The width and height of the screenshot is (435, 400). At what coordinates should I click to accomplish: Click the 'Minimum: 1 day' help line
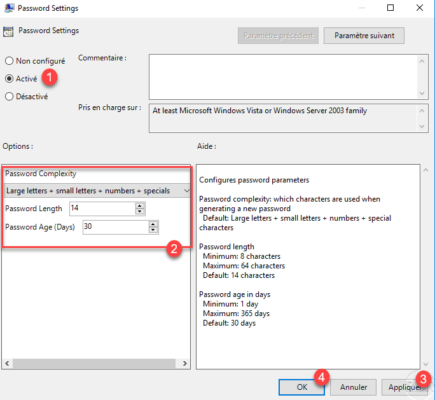point(230,304)
